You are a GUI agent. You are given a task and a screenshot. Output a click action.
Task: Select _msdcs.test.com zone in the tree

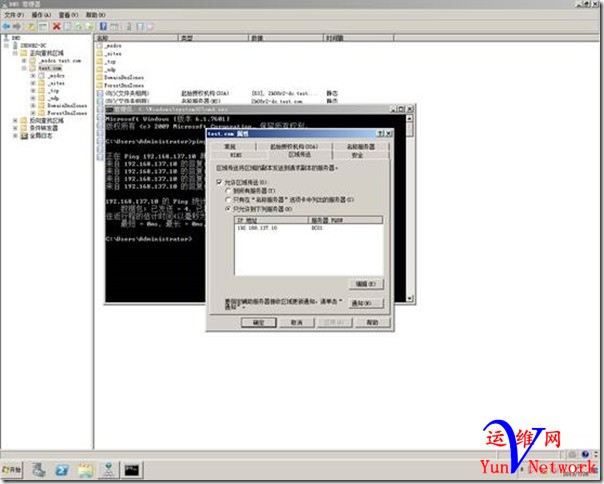pyautogui.click(x=60, y=60)
